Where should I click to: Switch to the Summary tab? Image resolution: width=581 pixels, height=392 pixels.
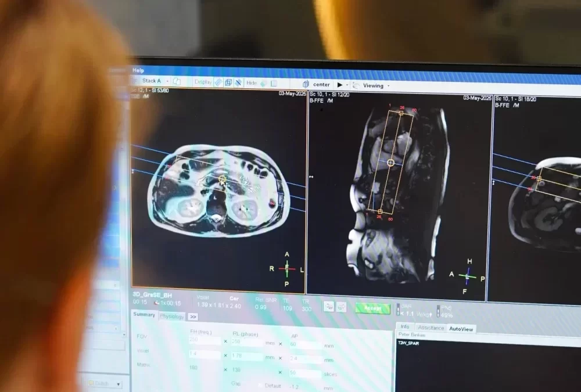(144, 315)
